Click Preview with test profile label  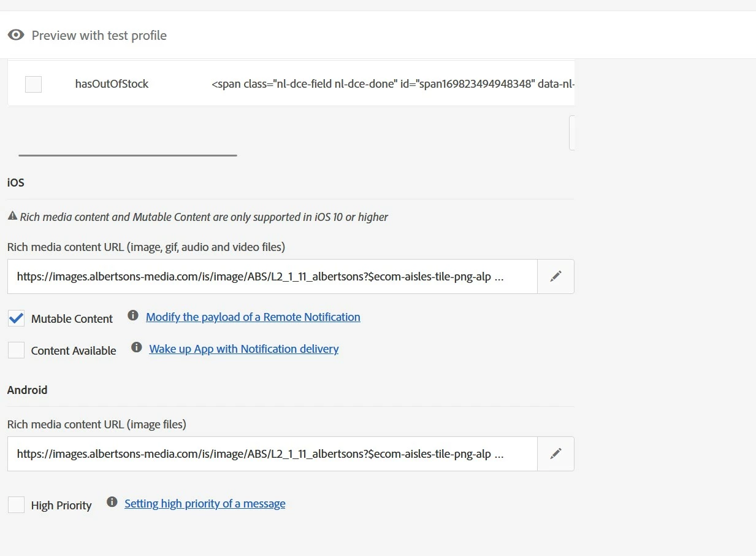point(99,36)
